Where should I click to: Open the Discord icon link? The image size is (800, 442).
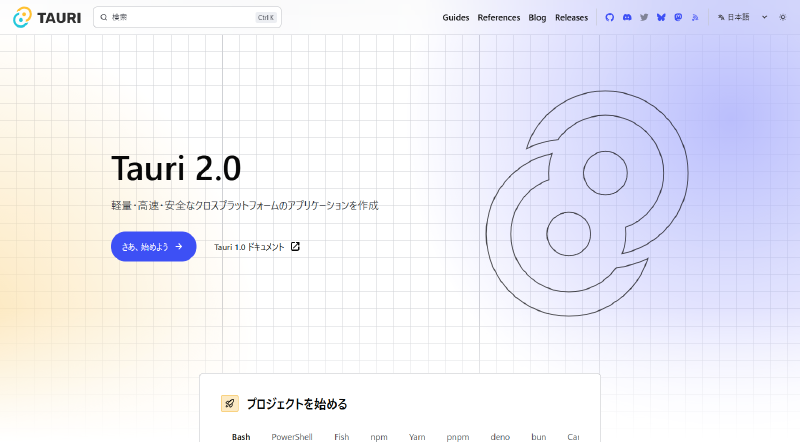coord(627,17)
